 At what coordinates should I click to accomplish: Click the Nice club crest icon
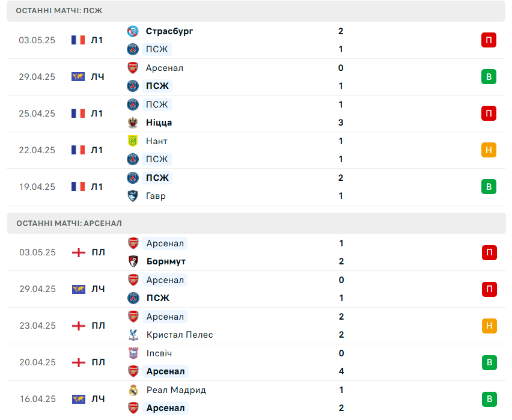[133, 123]
